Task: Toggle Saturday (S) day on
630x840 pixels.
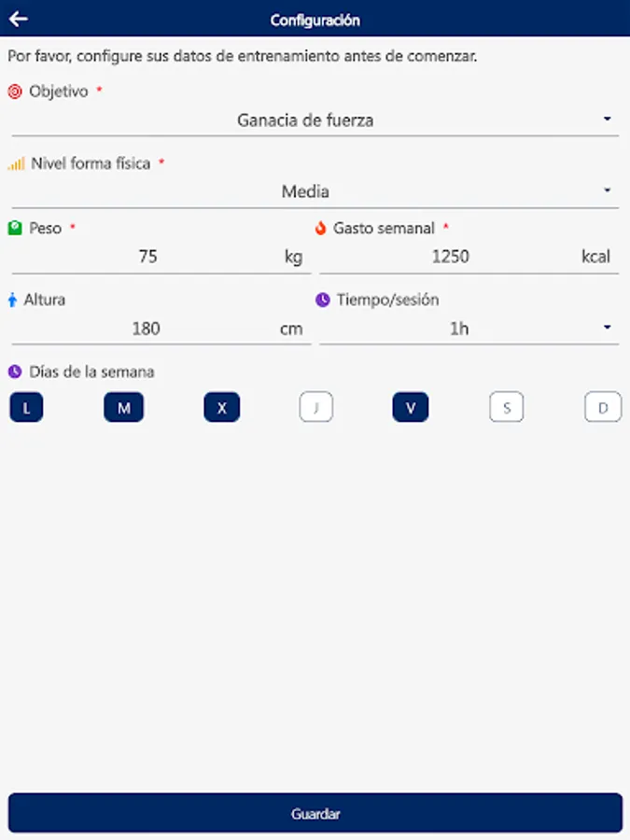Action: pos(507,408)
